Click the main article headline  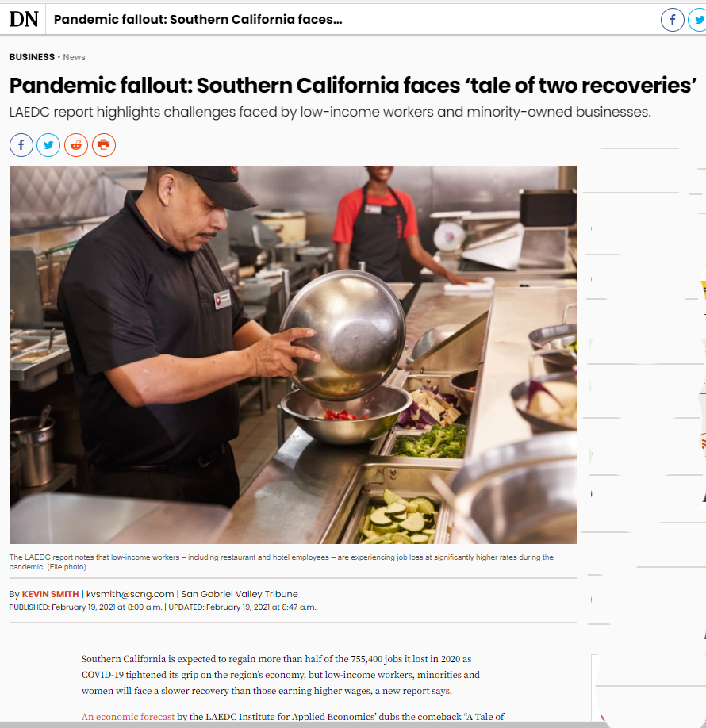pos(353,86)
